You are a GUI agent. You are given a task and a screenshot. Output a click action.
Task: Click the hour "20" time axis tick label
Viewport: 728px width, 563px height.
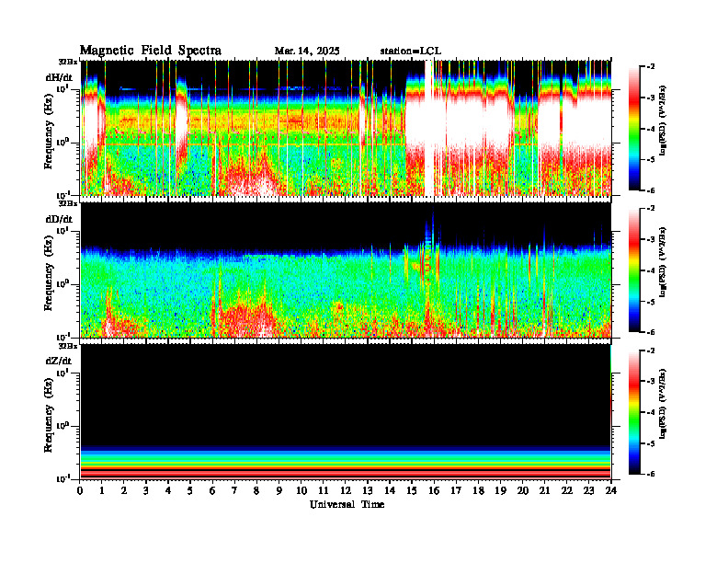coord(523,491)
